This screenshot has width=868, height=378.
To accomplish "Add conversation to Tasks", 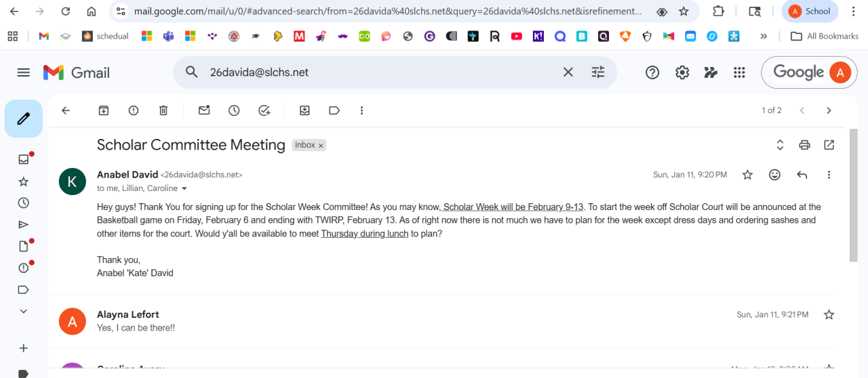I will (264, 110).
